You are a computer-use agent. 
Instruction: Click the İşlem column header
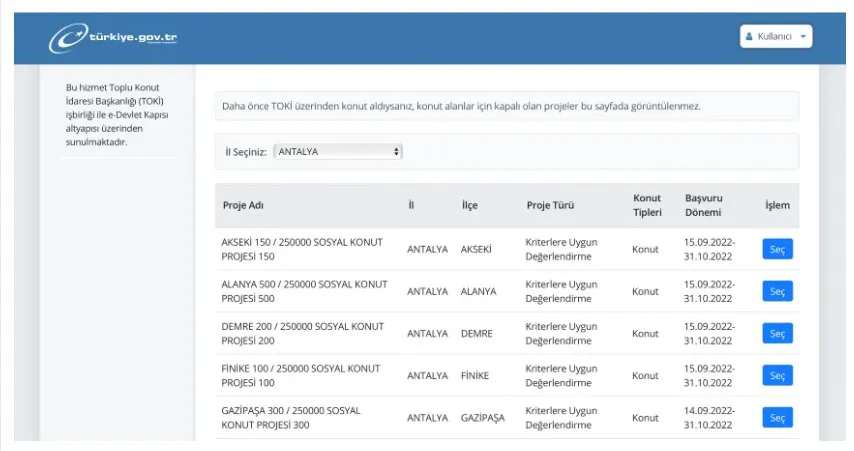click(x=777, y=206)
